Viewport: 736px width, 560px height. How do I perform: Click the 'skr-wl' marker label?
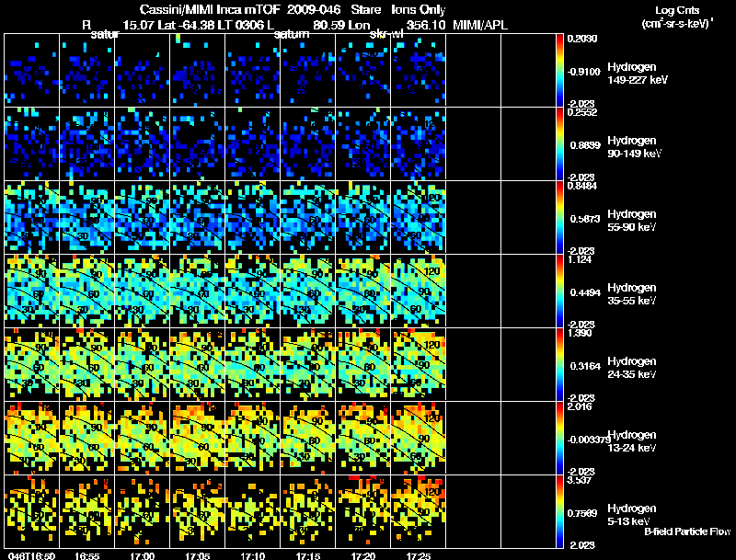pos(386,34)
